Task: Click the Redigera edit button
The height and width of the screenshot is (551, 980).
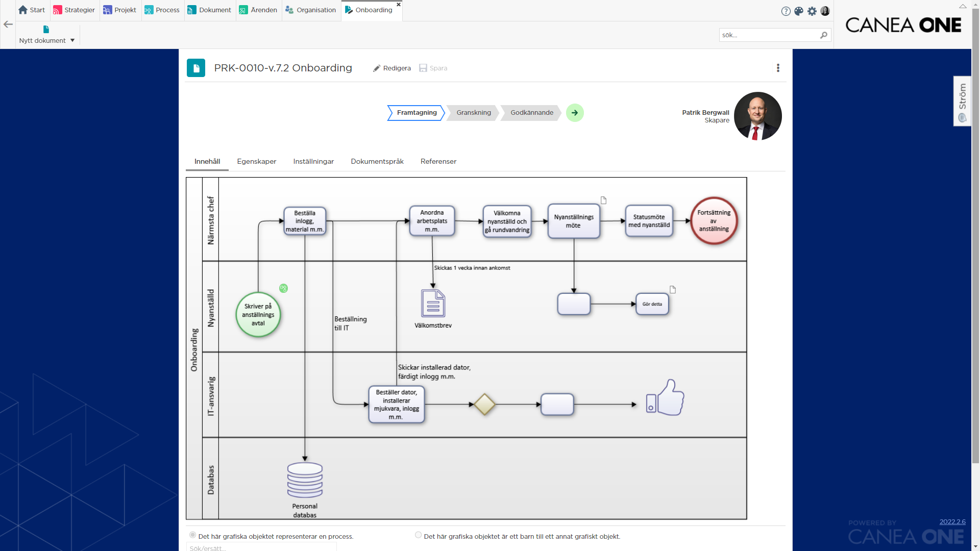Action: pos(392,68)
